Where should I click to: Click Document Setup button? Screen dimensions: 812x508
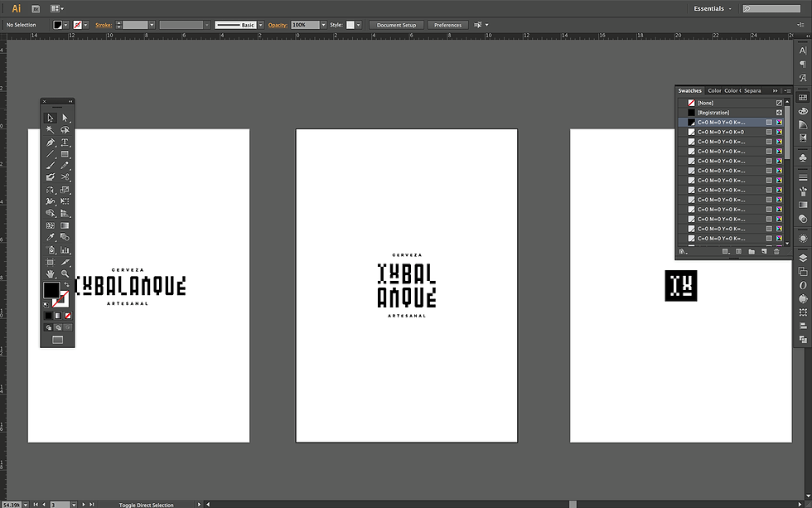(x=396, y=25)
